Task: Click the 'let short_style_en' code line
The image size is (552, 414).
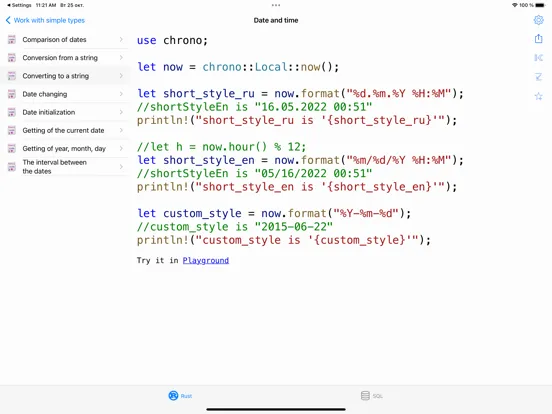Action: 300,160
